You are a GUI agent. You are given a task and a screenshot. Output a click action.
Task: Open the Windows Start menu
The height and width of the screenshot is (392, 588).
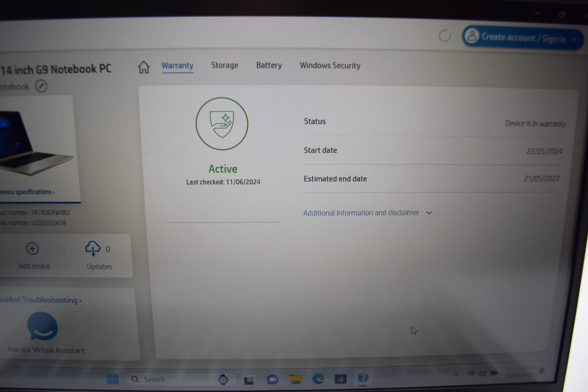coord(113,379)
